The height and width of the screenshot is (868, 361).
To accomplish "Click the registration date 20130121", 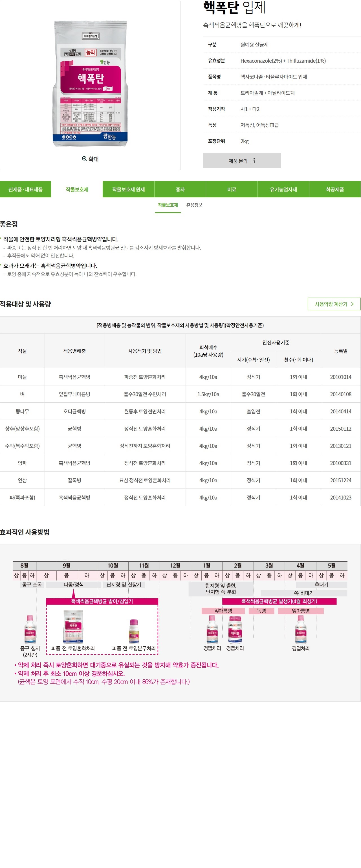I will 340,446.
